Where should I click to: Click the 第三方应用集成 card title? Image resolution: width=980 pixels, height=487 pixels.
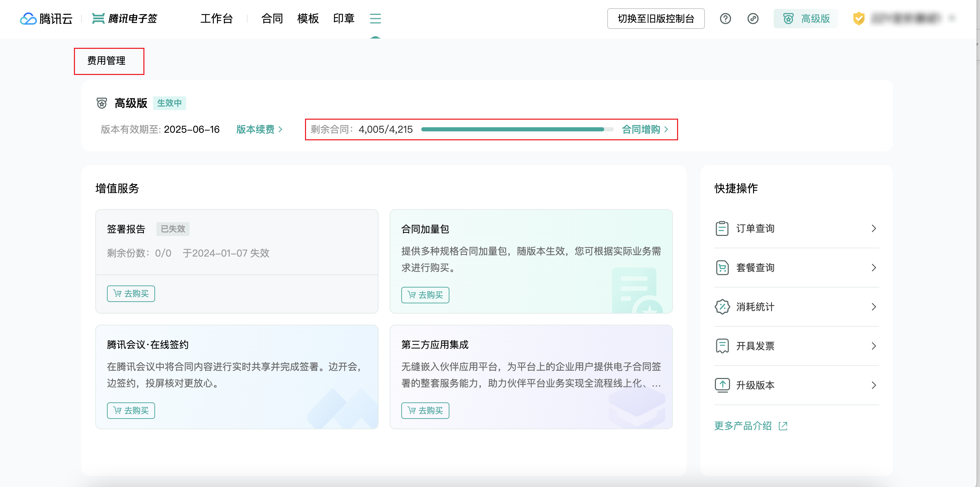(435, 345)
